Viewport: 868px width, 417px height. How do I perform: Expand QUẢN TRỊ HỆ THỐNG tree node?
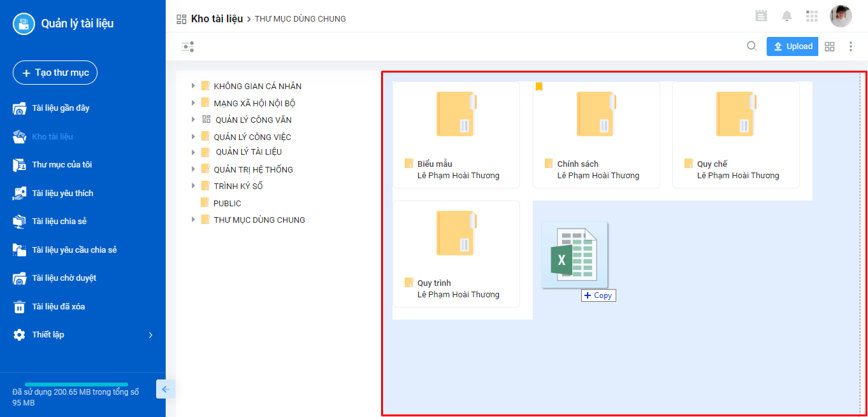click(x=193, y=169)
